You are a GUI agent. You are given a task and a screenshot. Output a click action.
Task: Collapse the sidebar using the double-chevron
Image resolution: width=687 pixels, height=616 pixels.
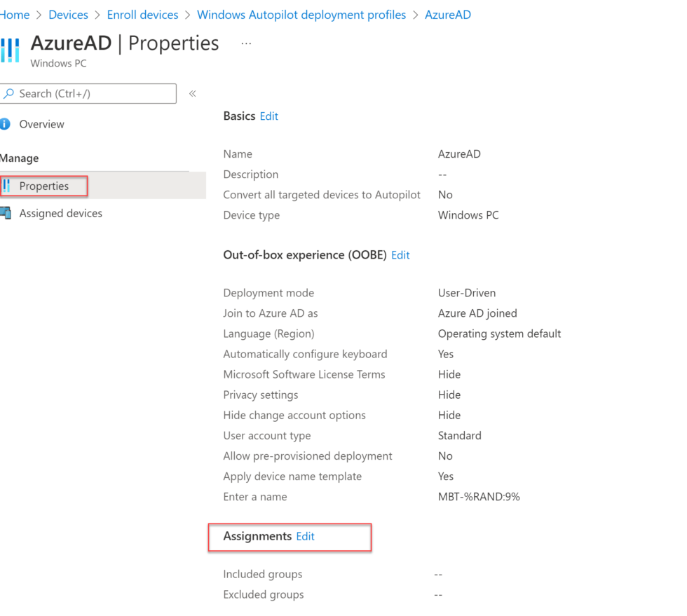point(192,93)
